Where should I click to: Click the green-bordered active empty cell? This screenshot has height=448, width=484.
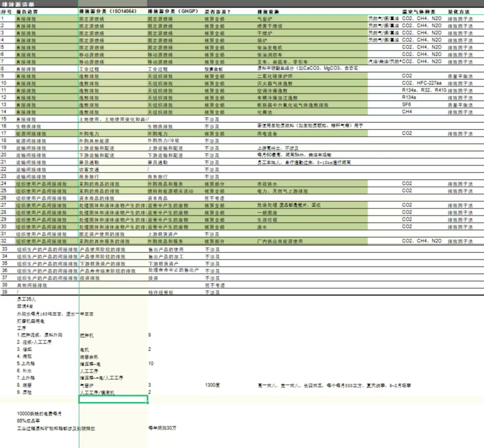pos(113,400)
